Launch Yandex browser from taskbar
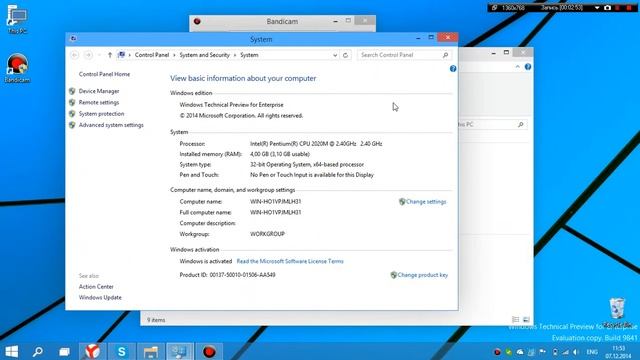Image resolution: width=640 pixels, height=360 pixels. (x=93, y=351)
